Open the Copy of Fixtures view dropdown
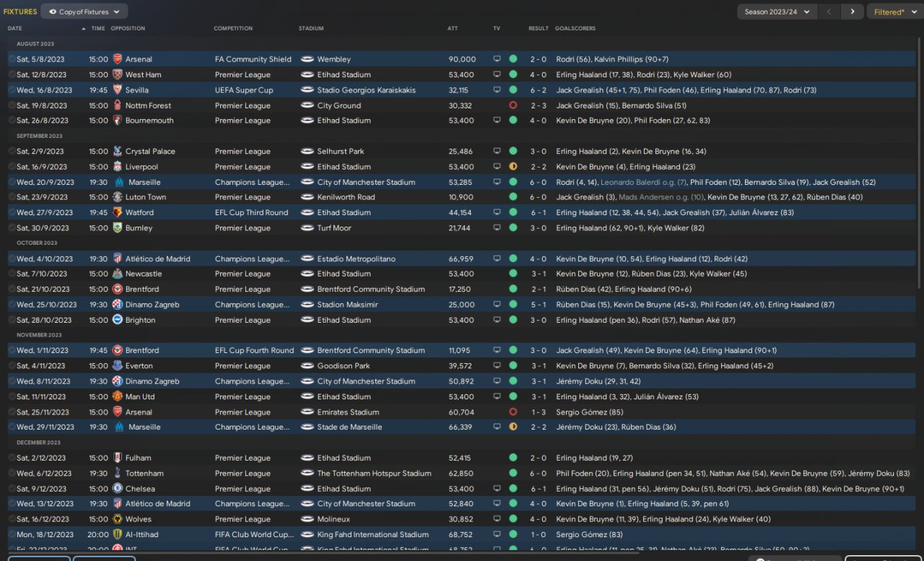924x561 pixels. pos(84,12)
